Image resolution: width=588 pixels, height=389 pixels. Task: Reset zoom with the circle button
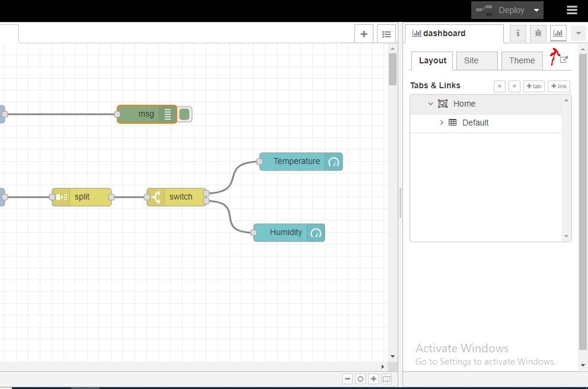point(360,379)
